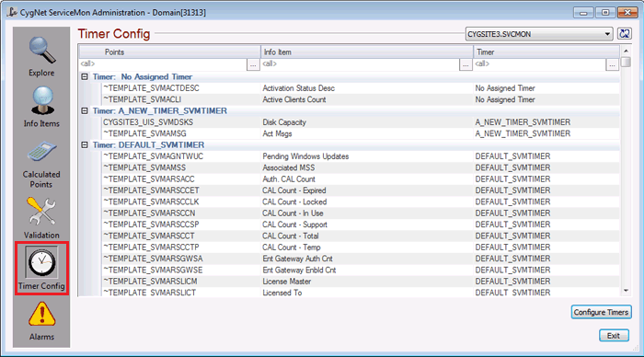Viewport: 644px width, 357px height.
Task: Open the Validation tools icon
Action: (41, 212)
